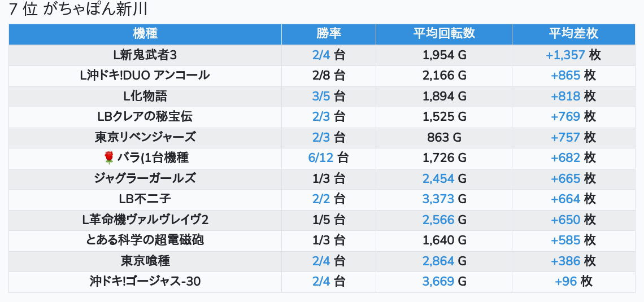Click the 3/5 link in L化物語 row

coord(321,96)
